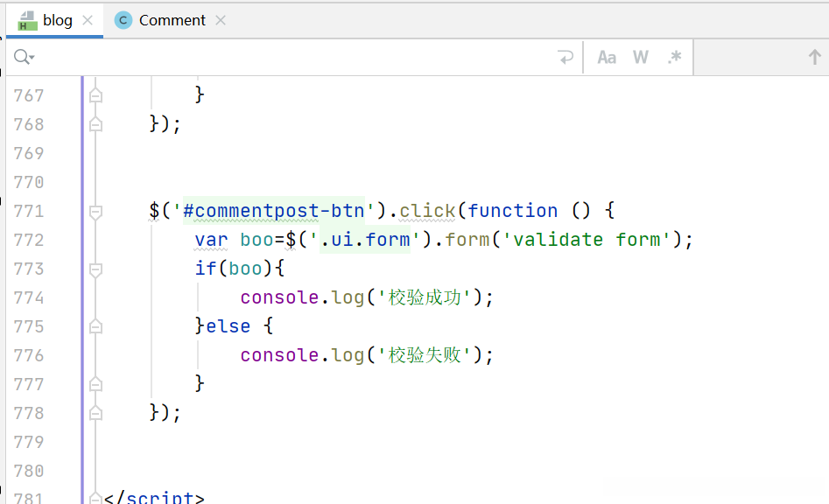Click fold end marker at line 781
The height and width of the screenshot is (504, 829).
click(95, 498)
